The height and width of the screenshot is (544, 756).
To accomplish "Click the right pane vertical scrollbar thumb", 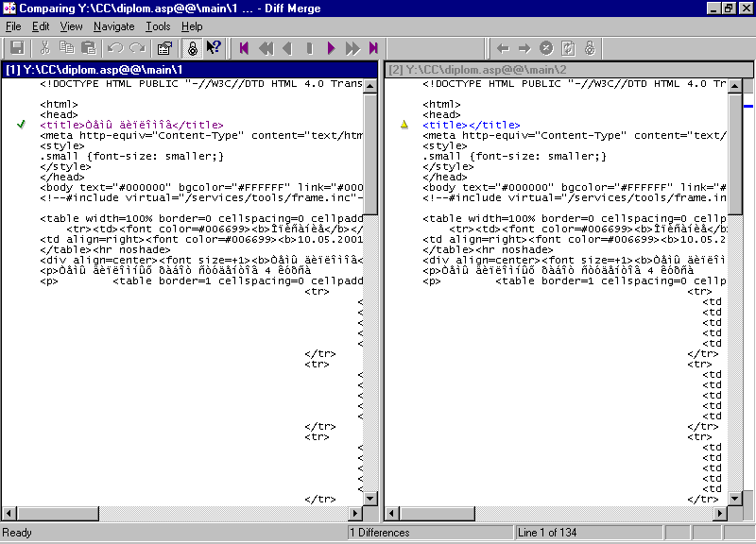I will [x=735, y=154].
